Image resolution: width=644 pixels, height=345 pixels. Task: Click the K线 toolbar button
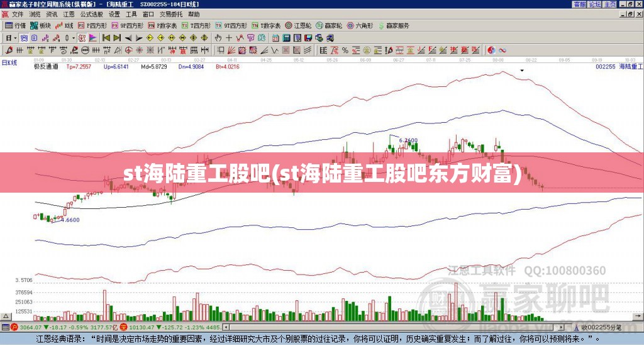tap(64, 25)
